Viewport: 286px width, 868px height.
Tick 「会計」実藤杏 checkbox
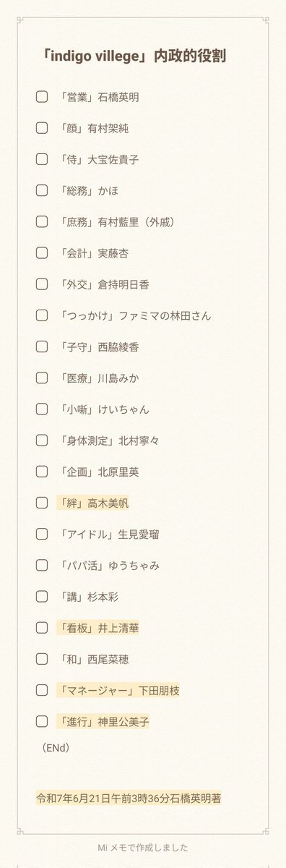click(42, 253)
